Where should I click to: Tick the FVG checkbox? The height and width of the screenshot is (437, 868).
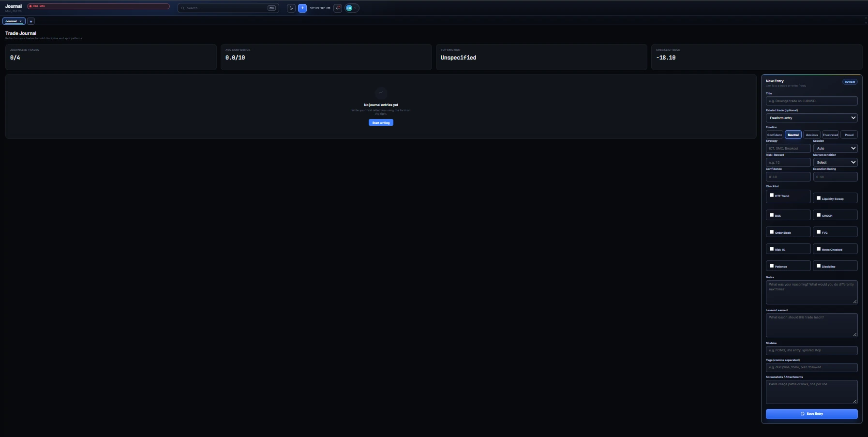(819, 232)
